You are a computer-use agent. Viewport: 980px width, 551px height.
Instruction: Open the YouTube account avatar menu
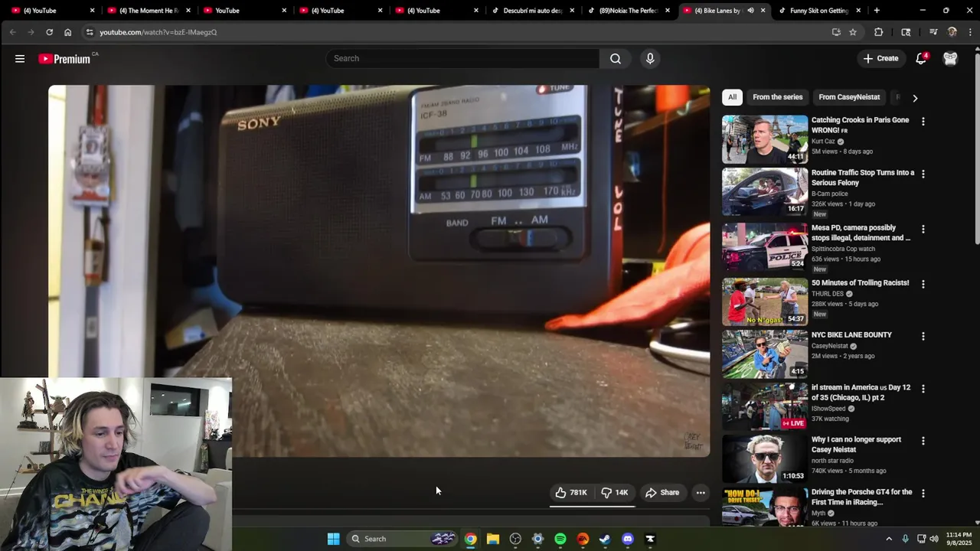pos(950,58)
